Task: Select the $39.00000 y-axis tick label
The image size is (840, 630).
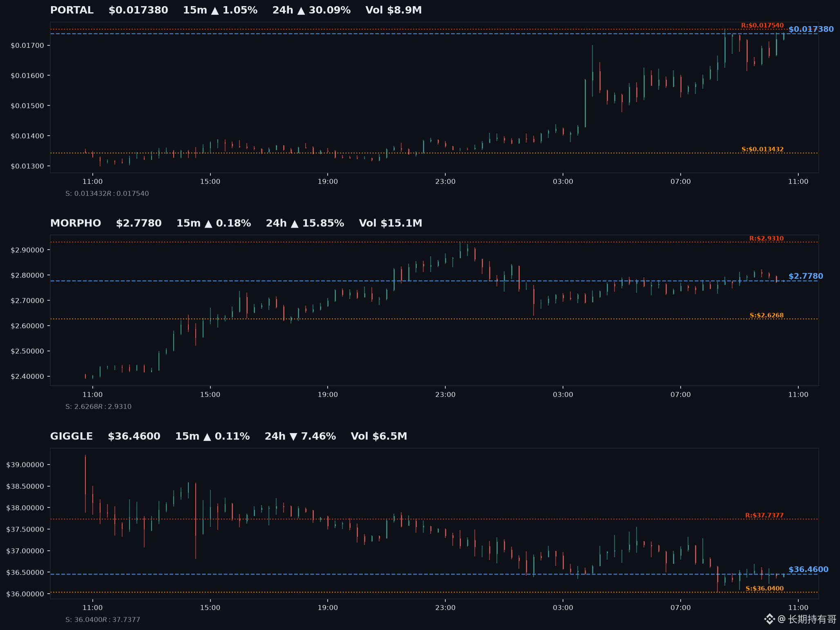Action: 25,465
